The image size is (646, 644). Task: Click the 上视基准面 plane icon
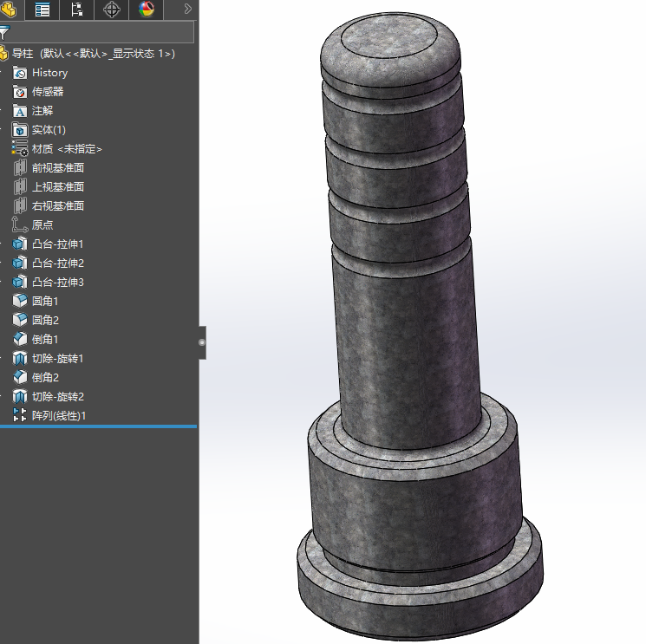20,186
